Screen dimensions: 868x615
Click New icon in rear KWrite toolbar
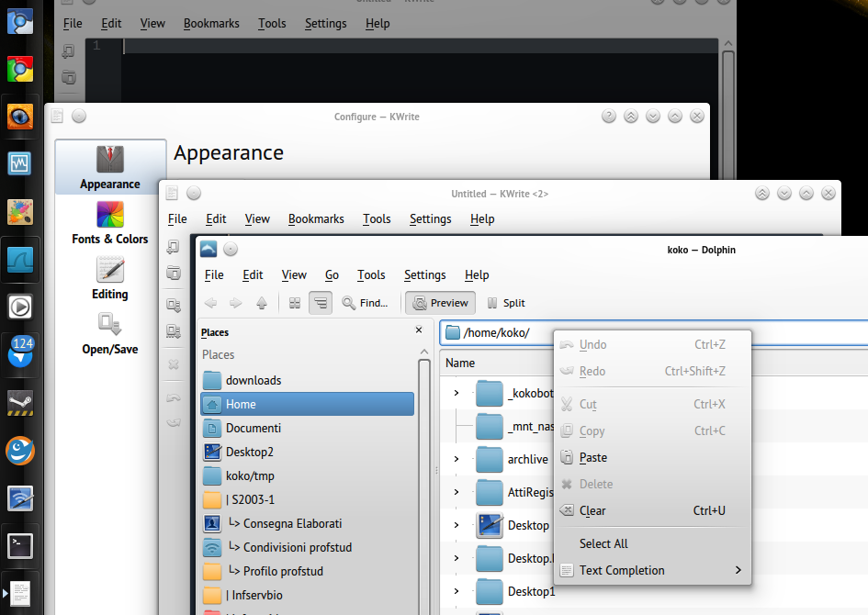pyautogui.click(x=69, y=51)
